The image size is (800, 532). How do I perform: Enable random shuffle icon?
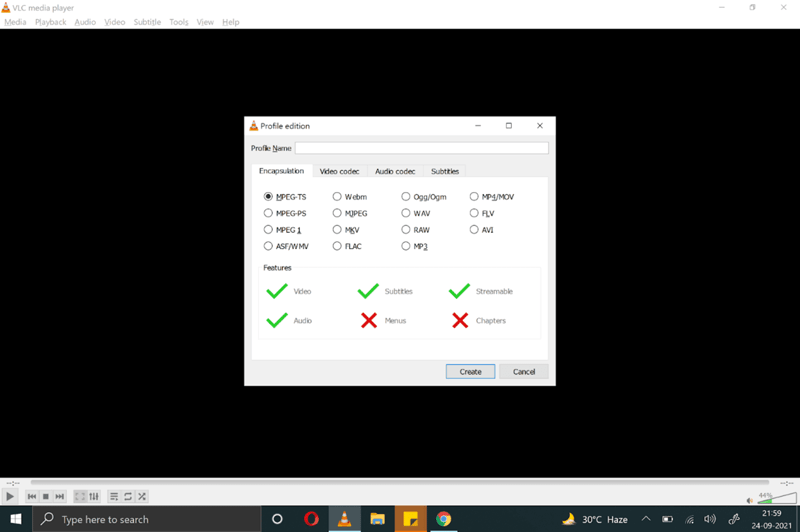click(x=142, y=496)
